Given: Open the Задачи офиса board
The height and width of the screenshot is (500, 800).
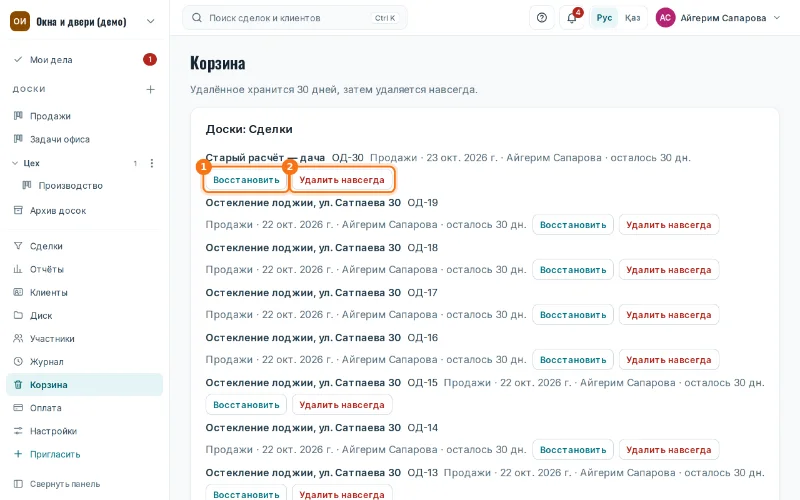Looking at the screenshot, I should [85, 139].
